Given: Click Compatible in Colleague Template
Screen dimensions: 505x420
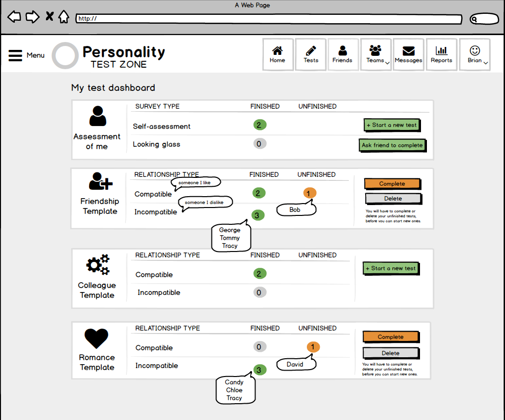Looking at the screenshot, I should (x=154, y=275).
